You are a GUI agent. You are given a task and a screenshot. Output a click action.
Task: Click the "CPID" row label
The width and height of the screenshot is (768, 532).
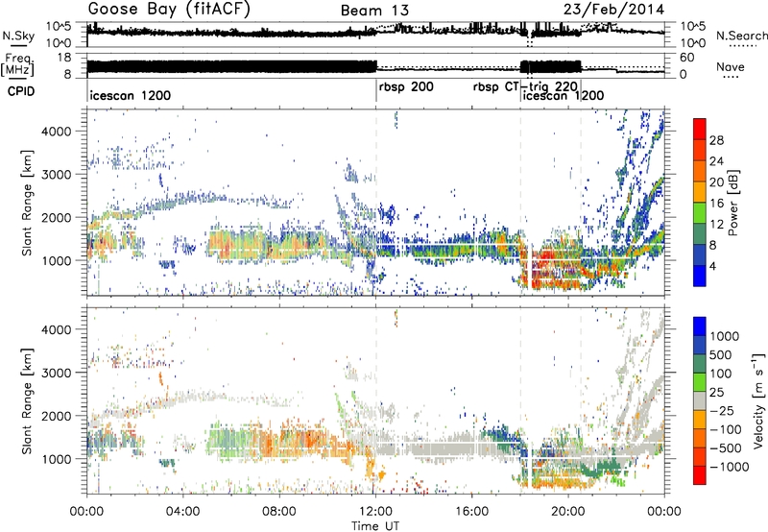pos(21,91)
